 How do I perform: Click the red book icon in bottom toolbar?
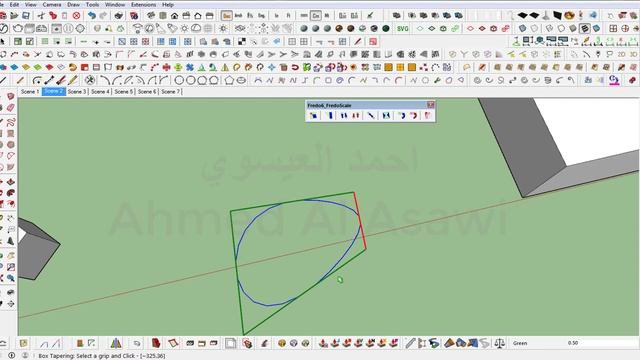[156, 343]
